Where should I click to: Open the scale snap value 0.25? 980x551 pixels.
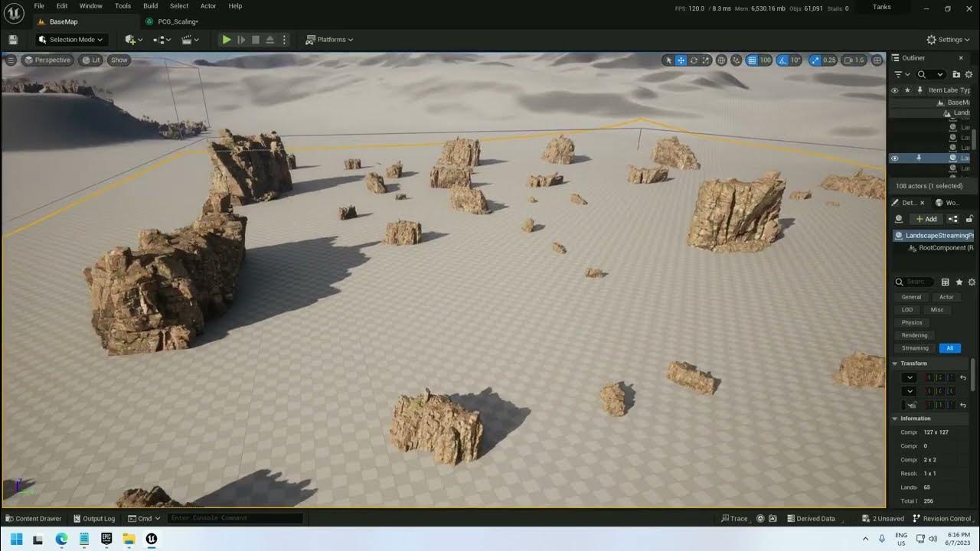tap(829, 60)
